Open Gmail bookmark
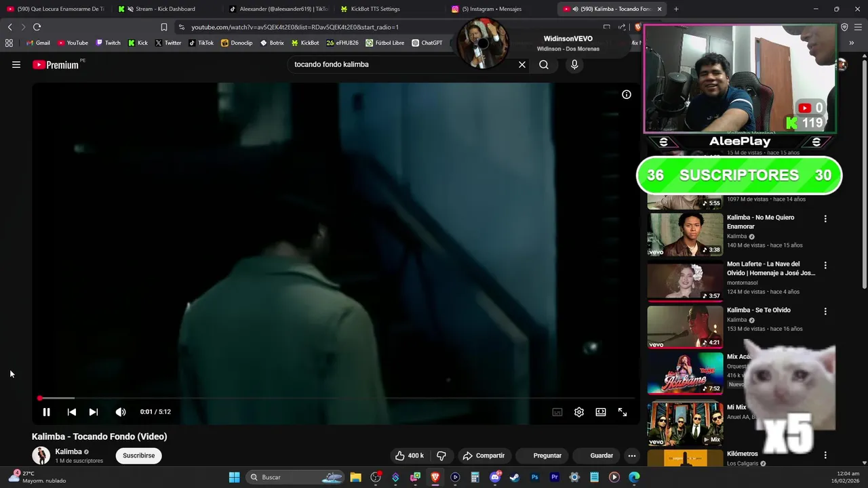 click(38, 43)
